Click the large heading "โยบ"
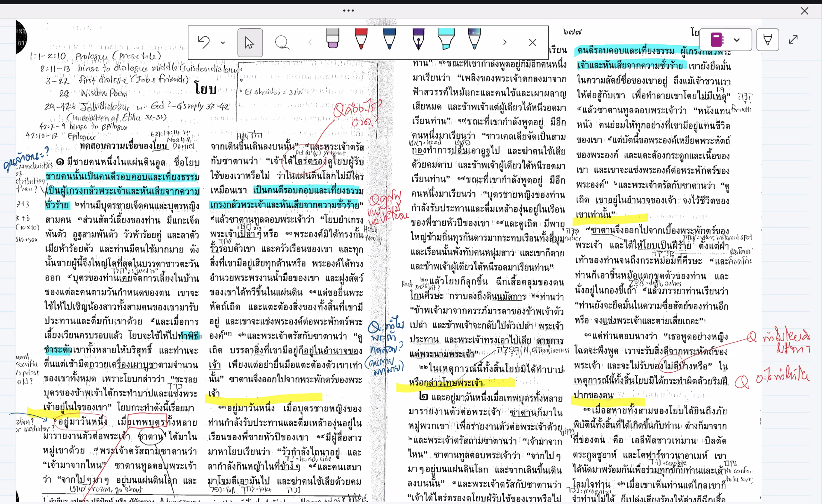The width and height of the screenshot is (822, 504). click(205, 88)
